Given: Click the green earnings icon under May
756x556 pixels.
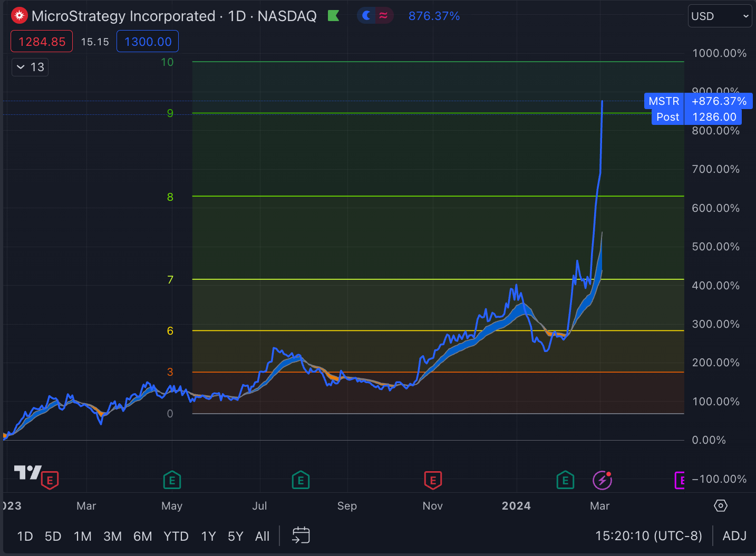Looking at the screenshot, I should (x=172, y=480).
